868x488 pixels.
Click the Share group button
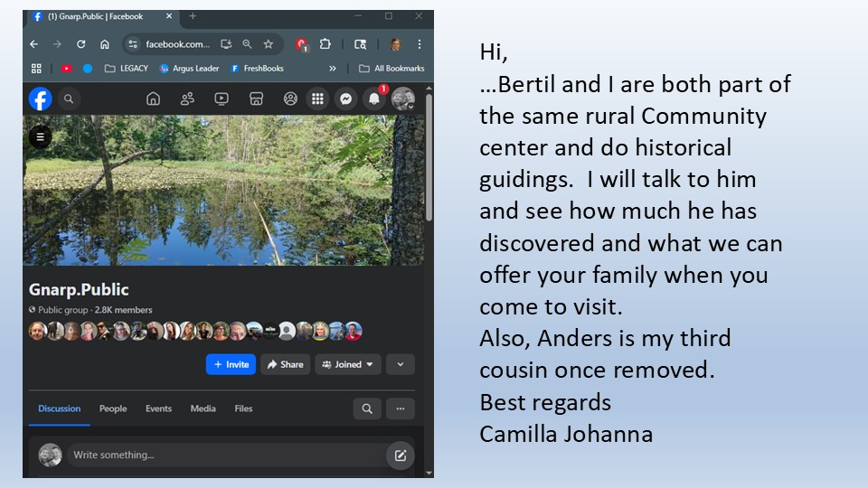(x=285, y=364)
